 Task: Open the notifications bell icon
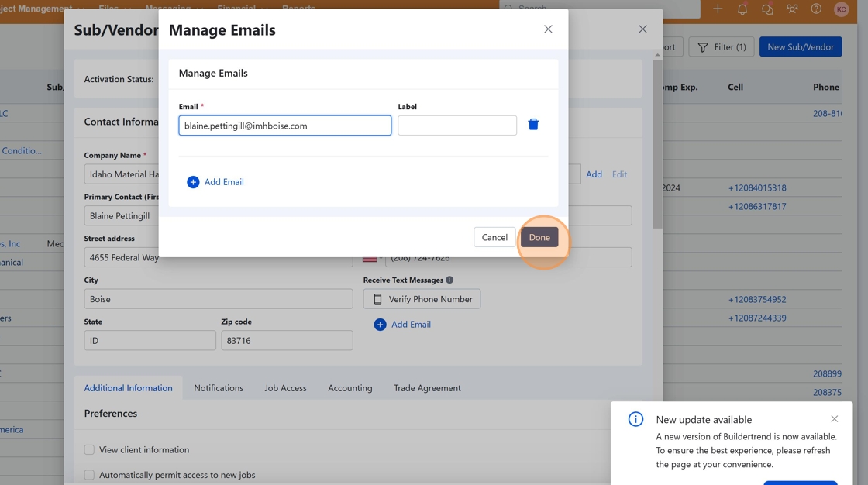click(742, 9)
